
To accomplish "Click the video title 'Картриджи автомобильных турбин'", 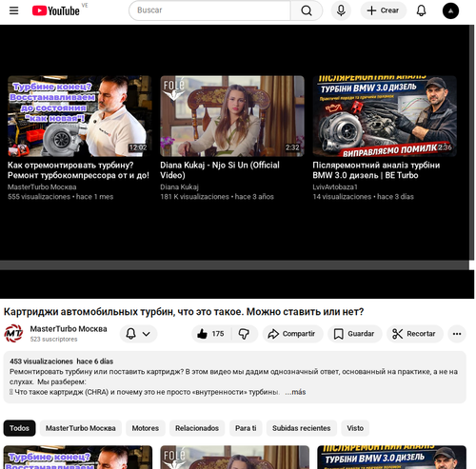I will [184, 312].
